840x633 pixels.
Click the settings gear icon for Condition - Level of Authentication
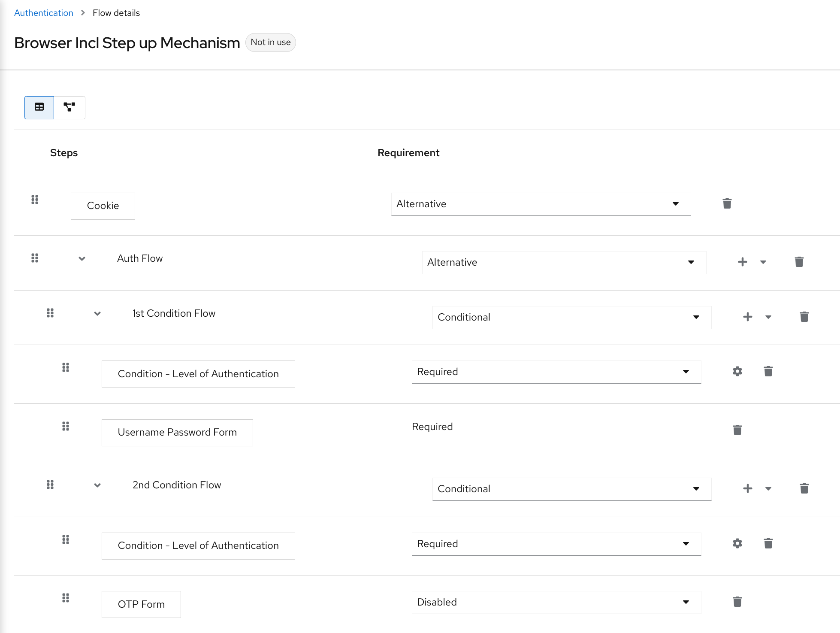click(x=737, y=372)
